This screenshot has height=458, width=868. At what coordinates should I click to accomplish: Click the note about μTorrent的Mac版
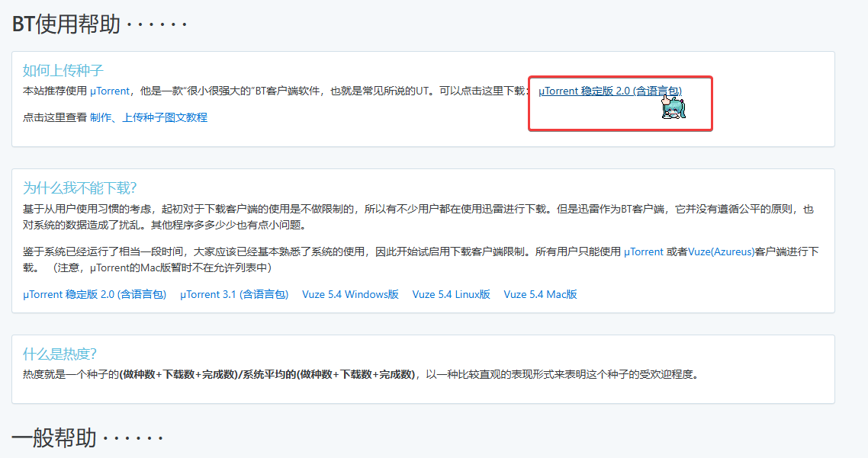[162, 267]
